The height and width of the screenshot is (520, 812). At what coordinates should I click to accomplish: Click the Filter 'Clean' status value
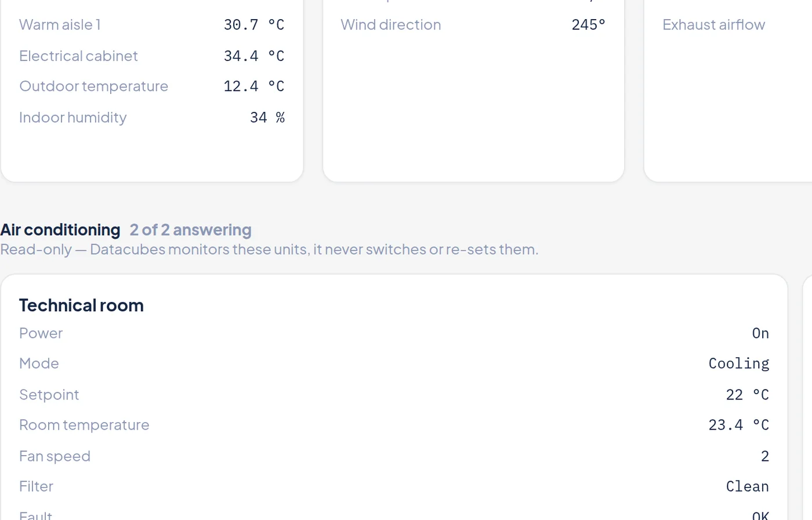pos(748,486)
